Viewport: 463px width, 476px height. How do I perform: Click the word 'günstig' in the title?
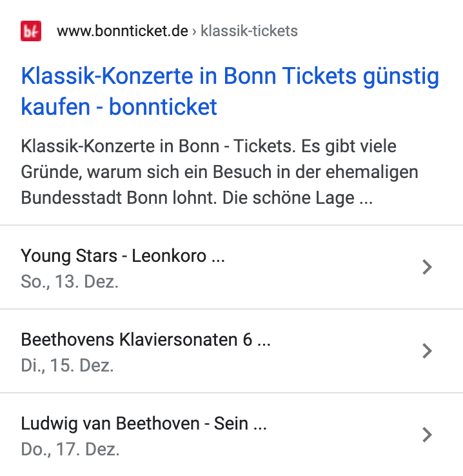400,77
